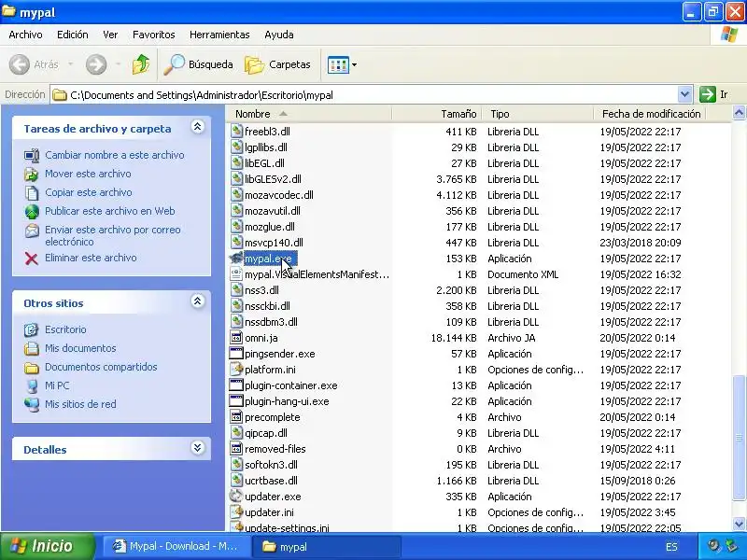Select updater.ini file icon
The image size is (747, 560).
point(236,512)
